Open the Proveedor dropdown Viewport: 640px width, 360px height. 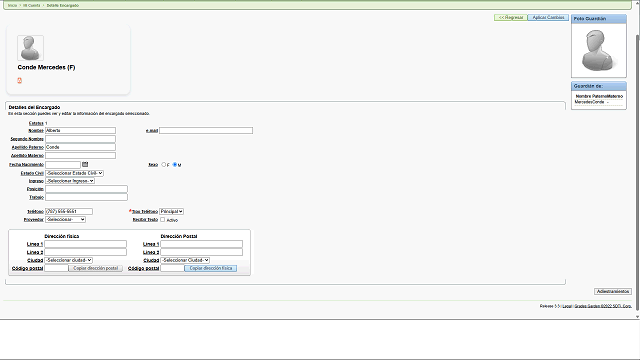[x=65, y=220]
